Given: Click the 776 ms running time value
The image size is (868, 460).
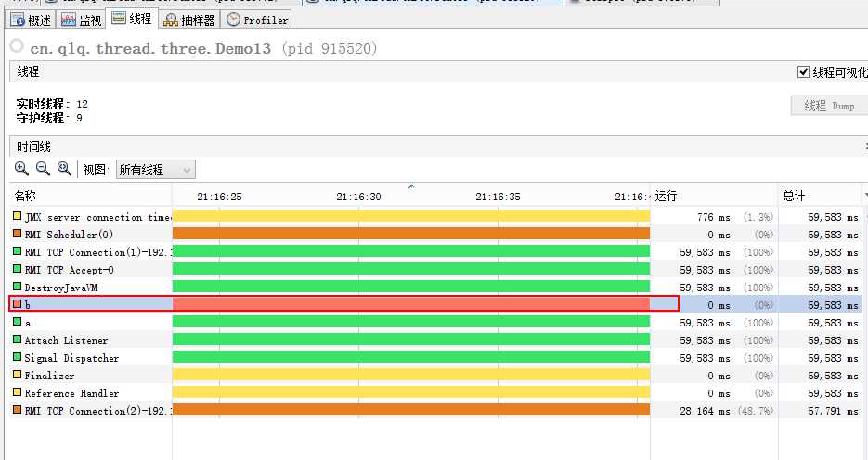Looking at the screenshot, I should click(x=714, y=217).
